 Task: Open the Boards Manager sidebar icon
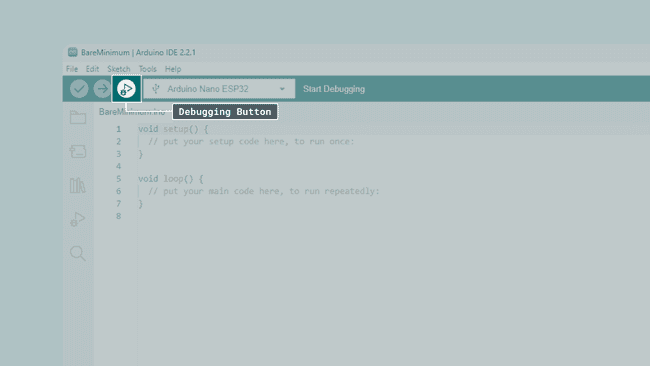(78, 151)
